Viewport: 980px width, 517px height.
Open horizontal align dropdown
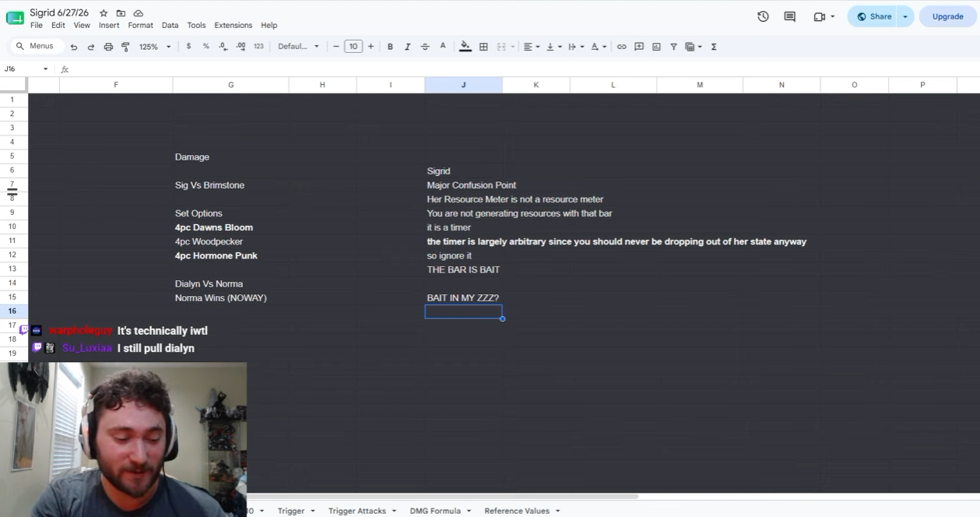531,47
